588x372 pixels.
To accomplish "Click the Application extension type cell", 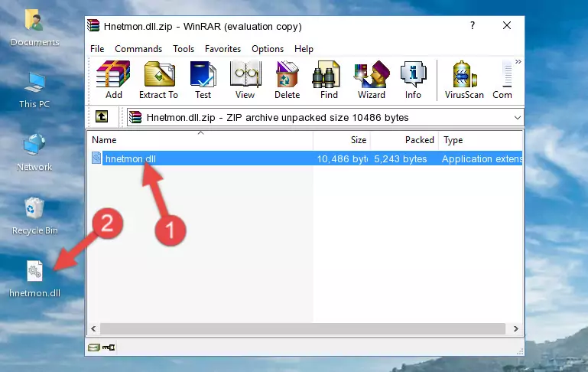I will [482, 159].
